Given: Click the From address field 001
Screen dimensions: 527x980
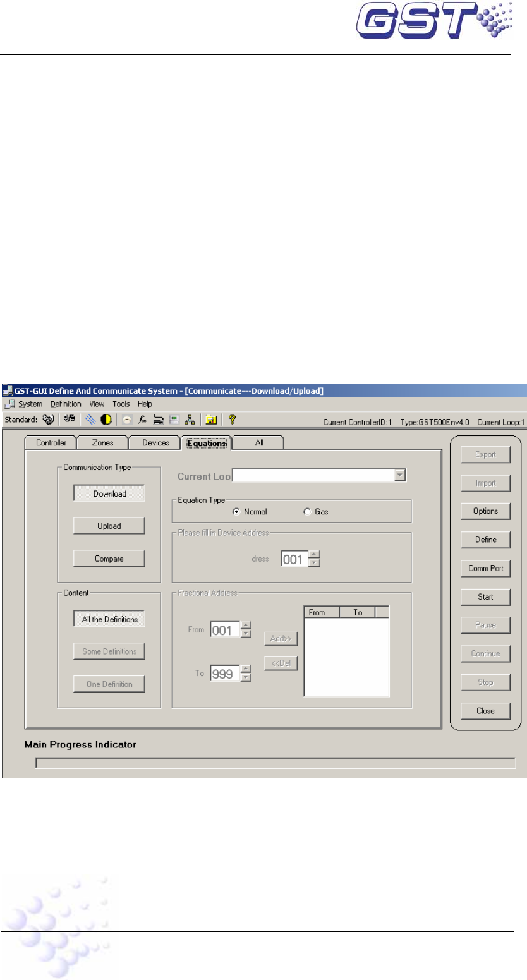Looking at the screenshot, I should 226,629.
